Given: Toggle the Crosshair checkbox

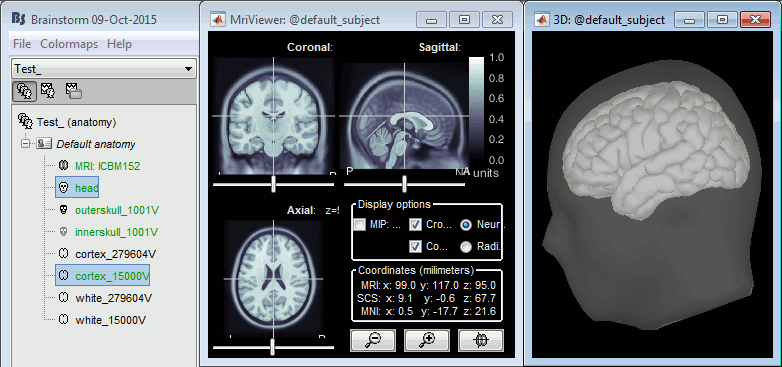Looking at the screenshot, I should click(x=415, y=225).
